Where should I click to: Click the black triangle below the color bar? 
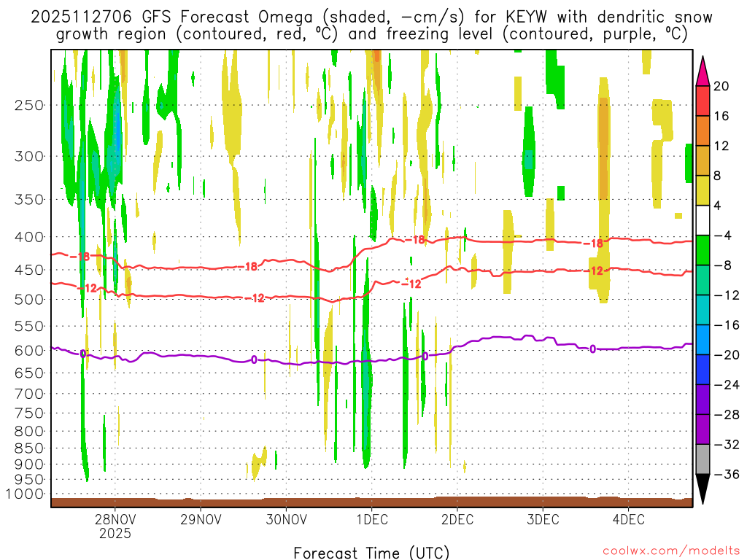point(703,489)
